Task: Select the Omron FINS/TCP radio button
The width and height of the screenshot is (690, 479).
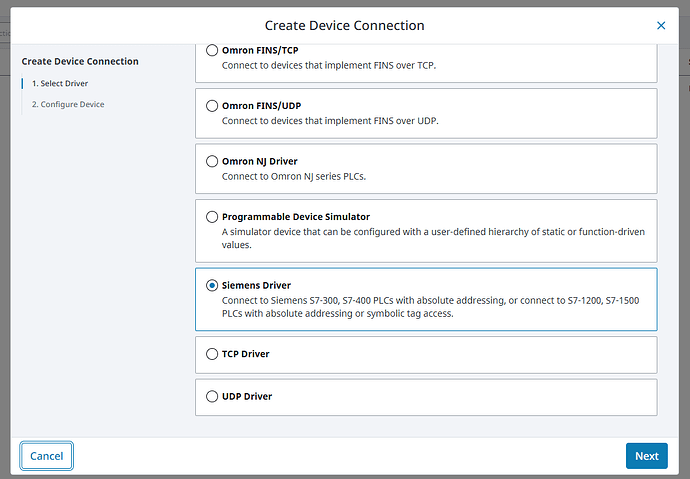Action: pos(211,50)
